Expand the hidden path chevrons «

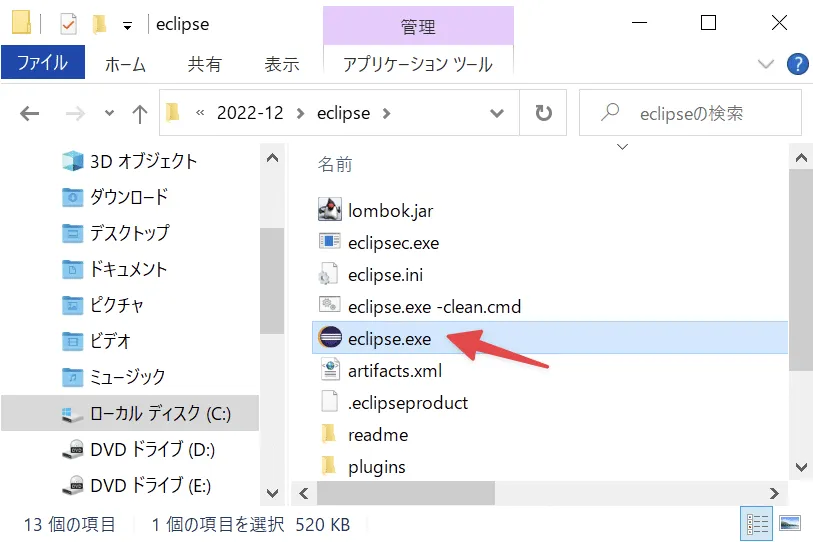200,113
